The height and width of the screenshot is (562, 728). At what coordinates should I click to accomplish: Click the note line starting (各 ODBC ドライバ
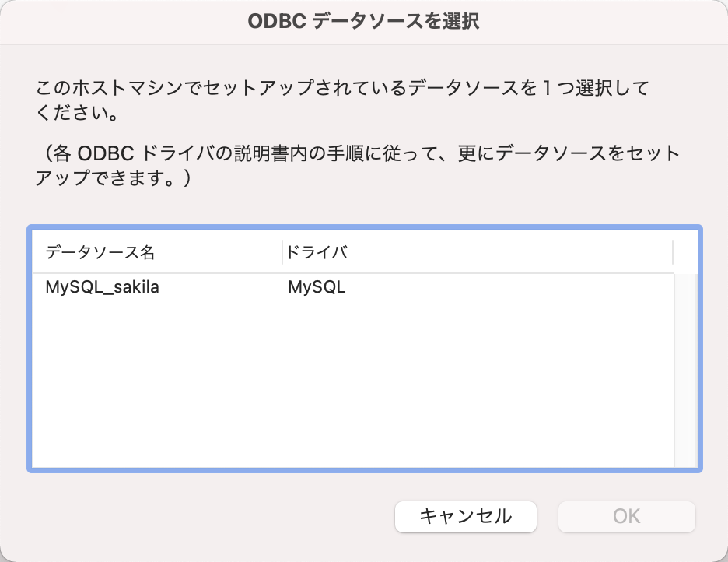point(358,153)
